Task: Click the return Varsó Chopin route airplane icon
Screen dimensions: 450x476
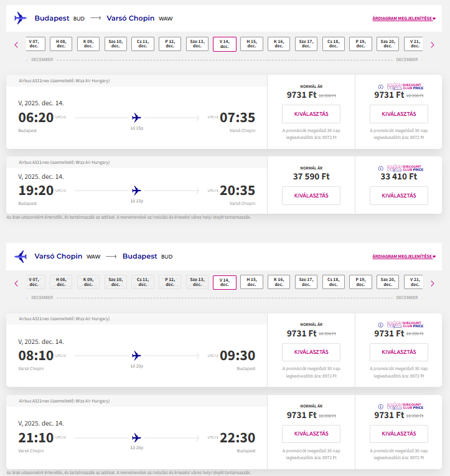Action: (x=21, y=256)
